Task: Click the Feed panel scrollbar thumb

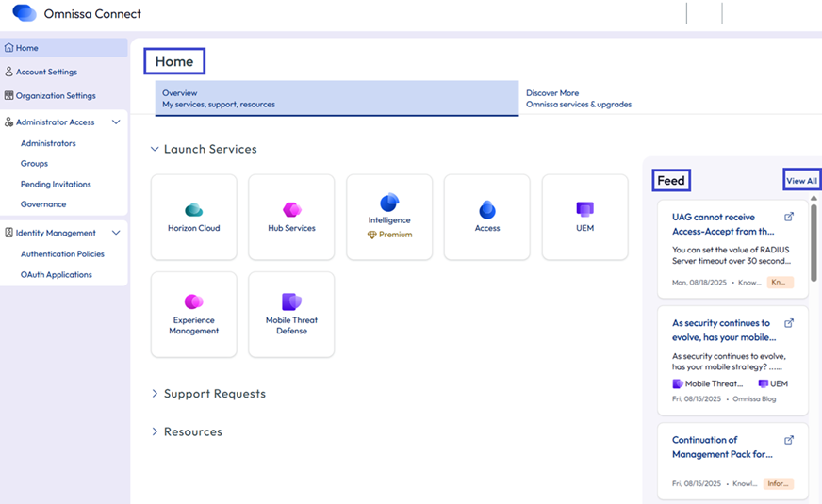Action: pos(814,242)
